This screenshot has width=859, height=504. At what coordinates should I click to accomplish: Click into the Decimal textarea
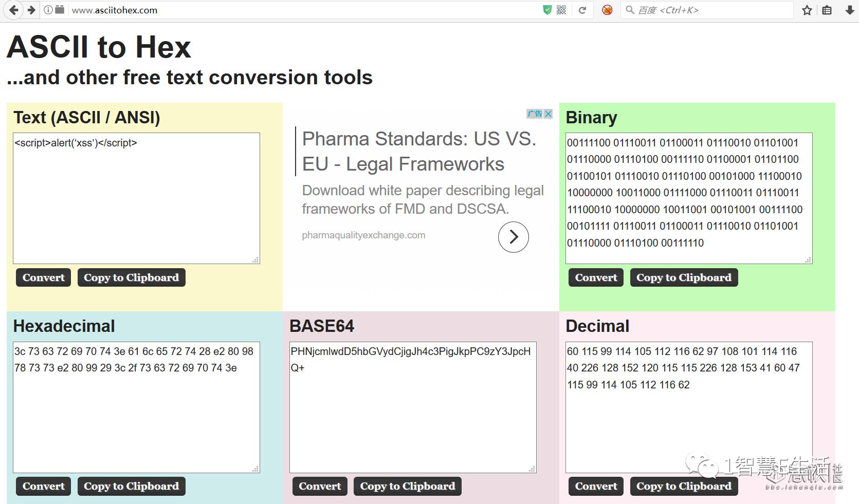689,407
